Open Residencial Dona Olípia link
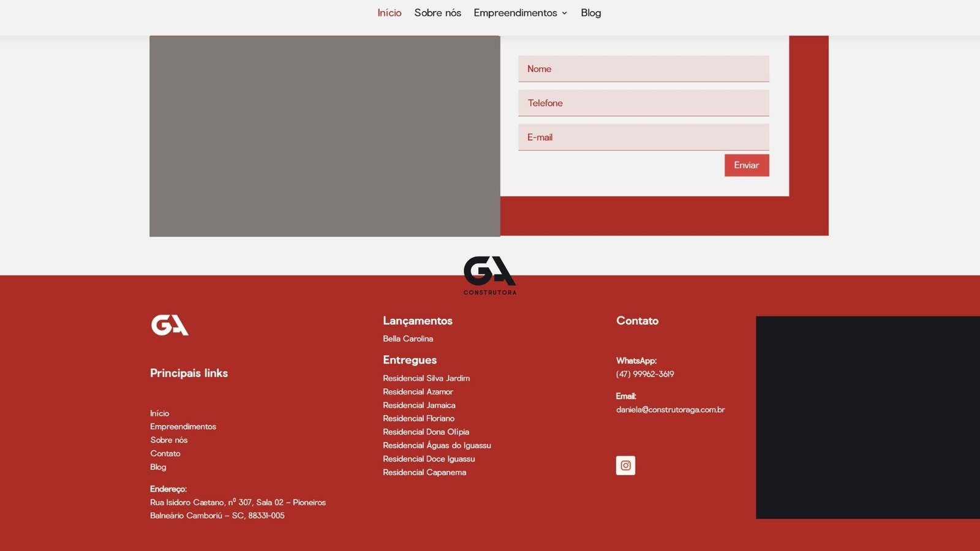Viewport: 980px width, 551px height. tap(426, 432)
